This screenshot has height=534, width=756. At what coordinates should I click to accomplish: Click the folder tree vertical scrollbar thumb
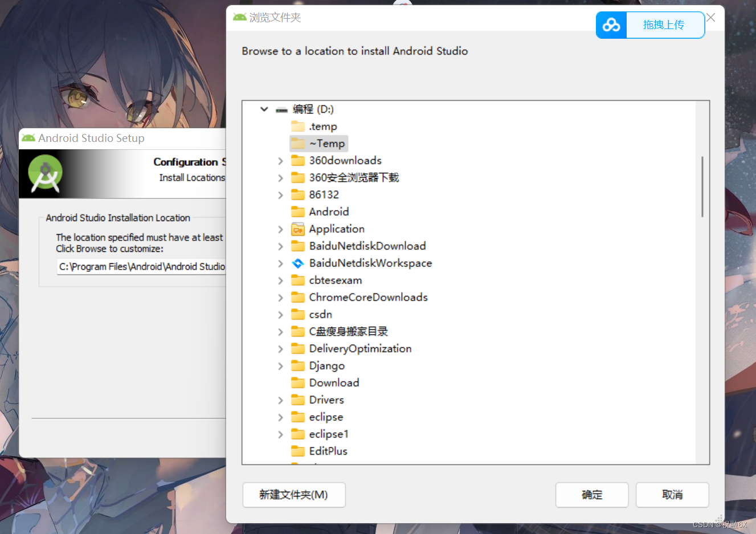point(702,186)
